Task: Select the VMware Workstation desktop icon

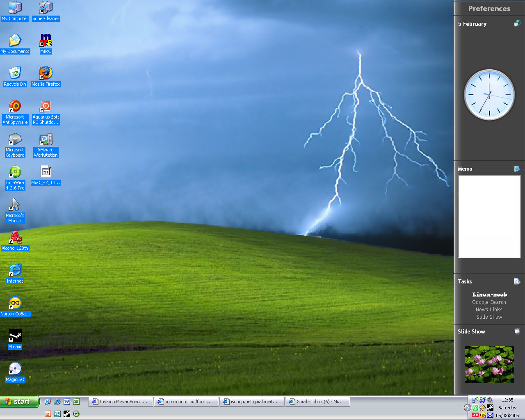Action: (46, 140)
